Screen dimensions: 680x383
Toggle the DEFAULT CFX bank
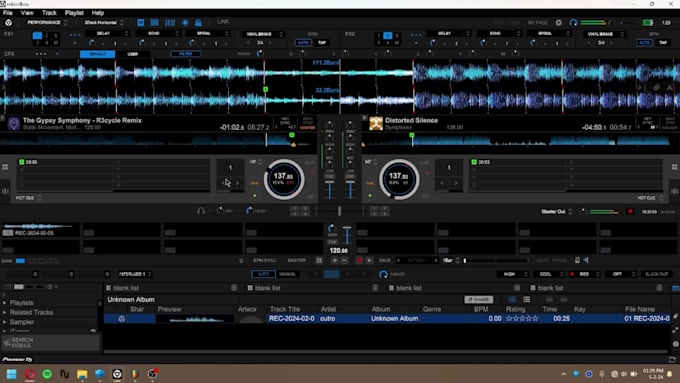pyautogui.click(x=98, y=54)
